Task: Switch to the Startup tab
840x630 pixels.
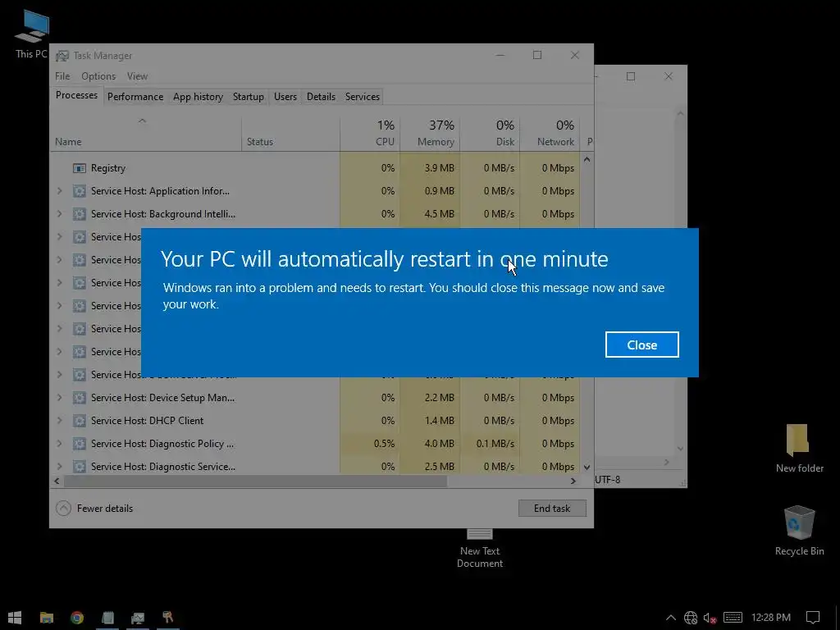Action: 248,97
